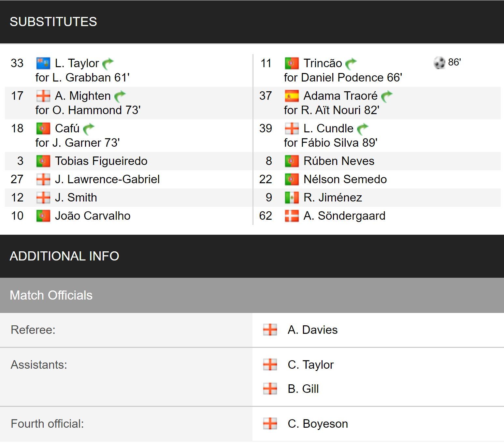The height and width of the screenshot is (444, 504).
Task: Click the goal ball icon at 86'
Action: (x=439, y=63)
